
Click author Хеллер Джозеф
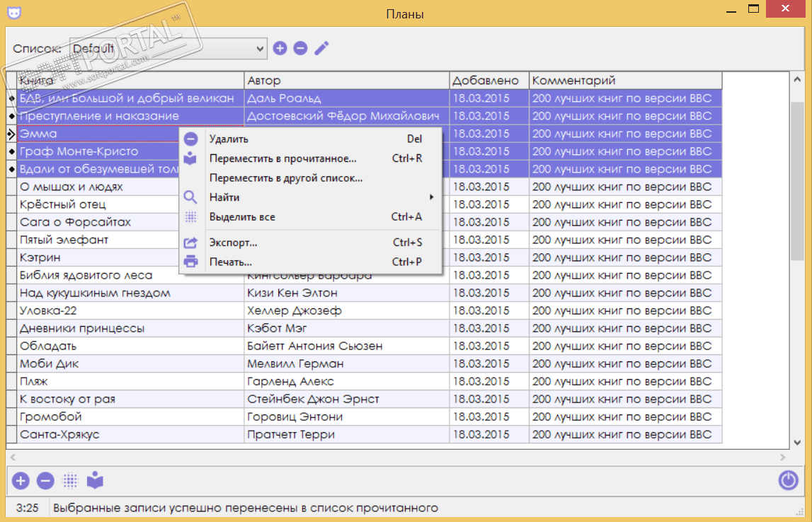click(346, 311)
